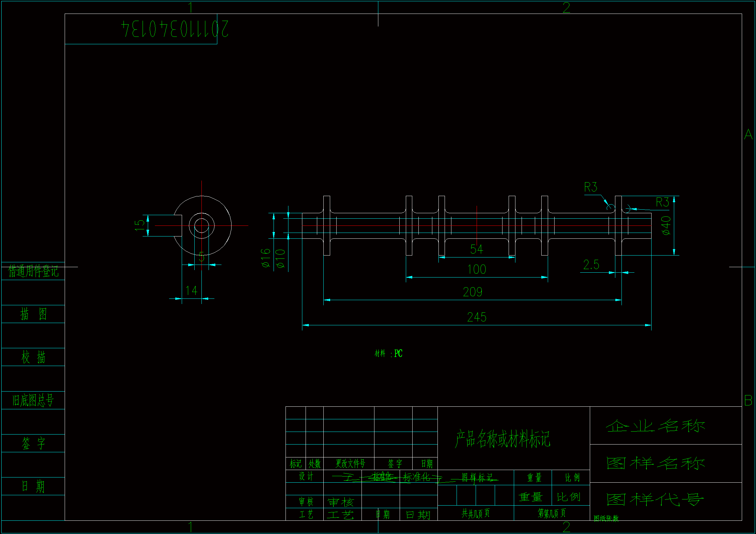Click the zone letter B on border
The width and height of the screenshot is (756, 534).
click(x=748, y=400)
